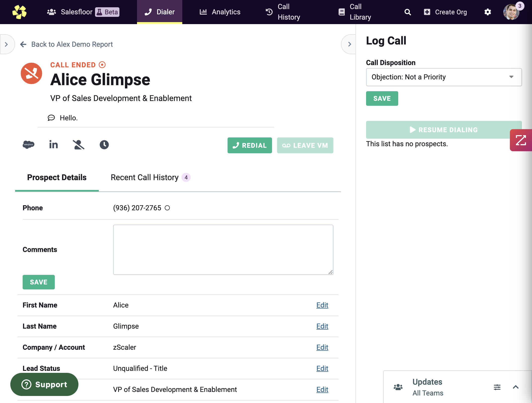532x403 pixels.
Task: Click the LEAVE VM button
Action: (305, 145)
